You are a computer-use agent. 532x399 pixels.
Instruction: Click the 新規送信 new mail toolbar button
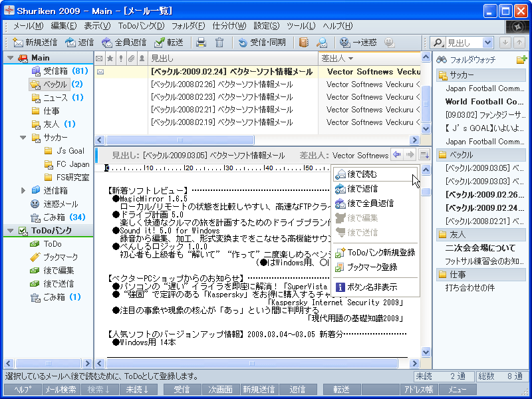pyautogui.click(x=35, y=43)
